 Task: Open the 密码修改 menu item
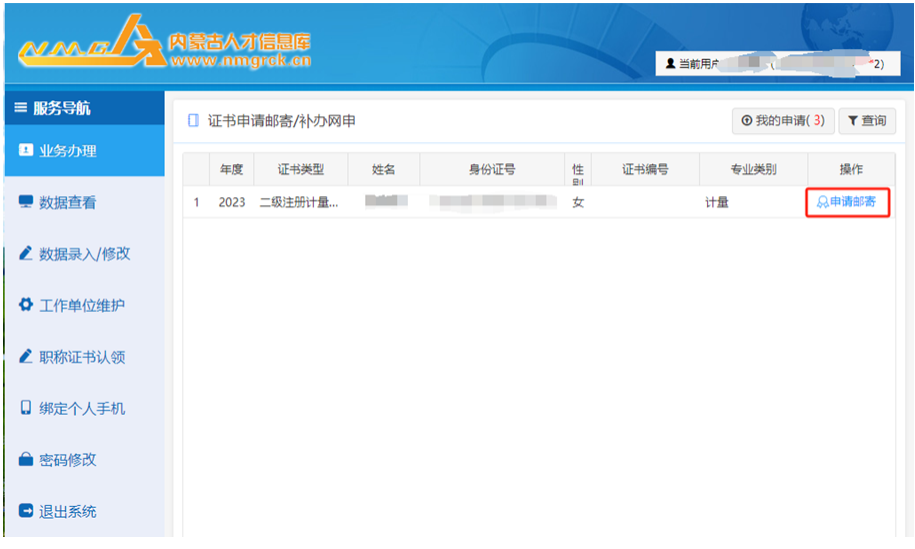68,460
